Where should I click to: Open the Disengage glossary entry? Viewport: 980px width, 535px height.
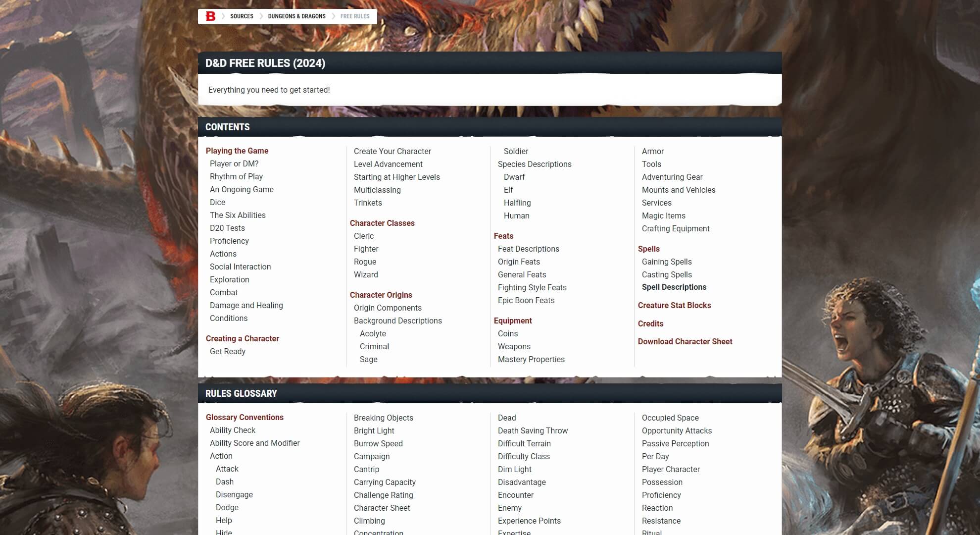(234, 494)
